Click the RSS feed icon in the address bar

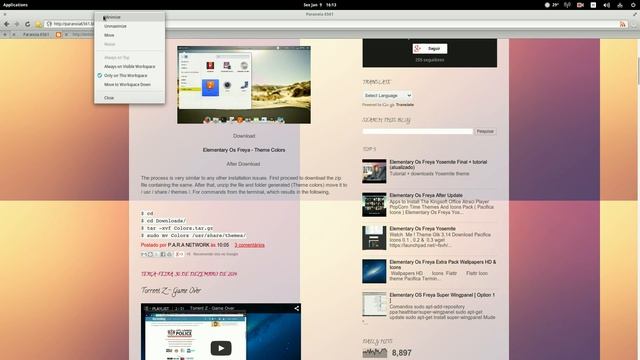click(622, 24)
